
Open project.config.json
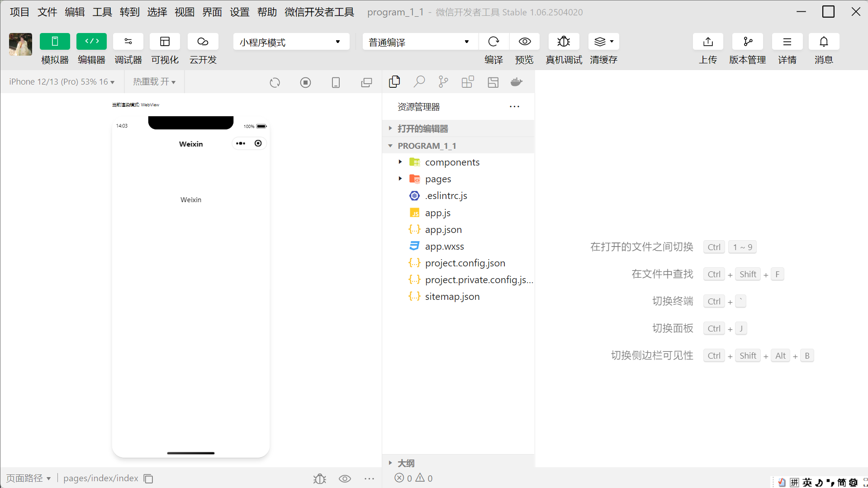tap(458, 263)
